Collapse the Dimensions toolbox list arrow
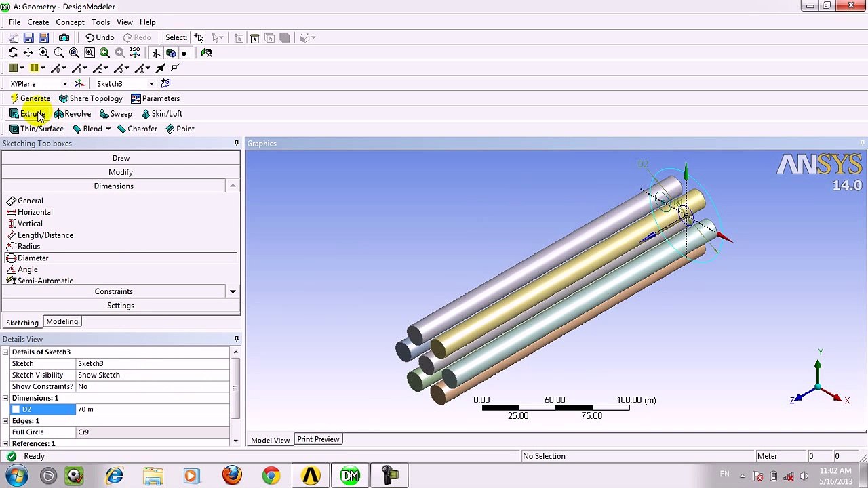Viewport: 868px width, 488px height. [233, 186]
